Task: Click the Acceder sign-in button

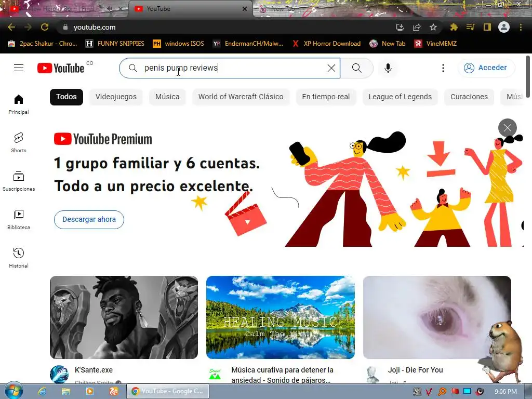Action: point(486,68)
